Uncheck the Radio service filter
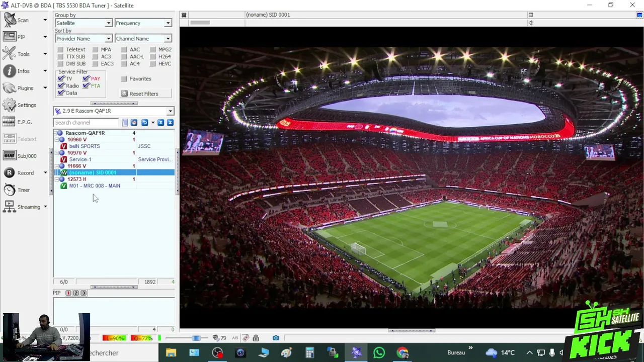Image resolution: width=644 pixels, height=362 pixels. point(61,86)
